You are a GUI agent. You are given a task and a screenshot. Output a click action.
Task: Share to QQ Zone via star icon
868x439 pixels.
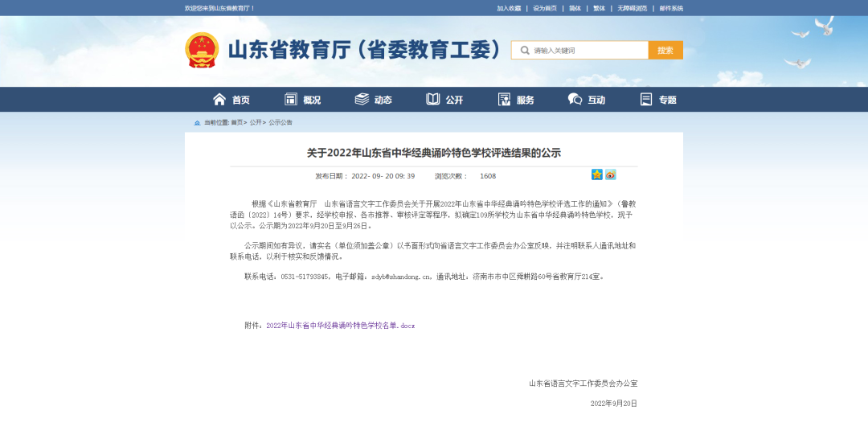pos(597,174)
